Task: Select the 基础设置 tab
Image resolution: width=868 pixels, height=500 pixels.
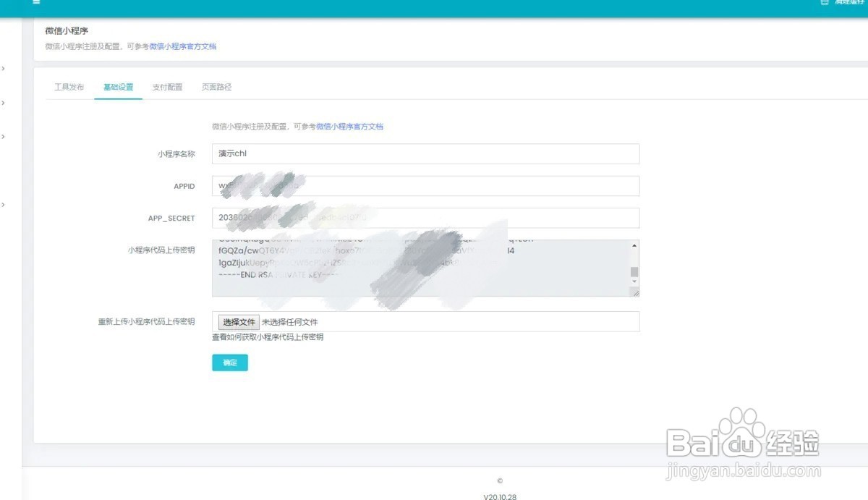Action: pyautogui.click(x=118, y=87)
